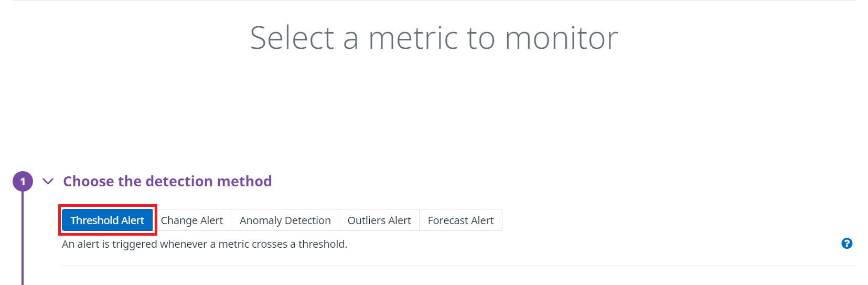
Task: Click the "Select a metric to monitor" title
Action: click(x=434, y=38)
